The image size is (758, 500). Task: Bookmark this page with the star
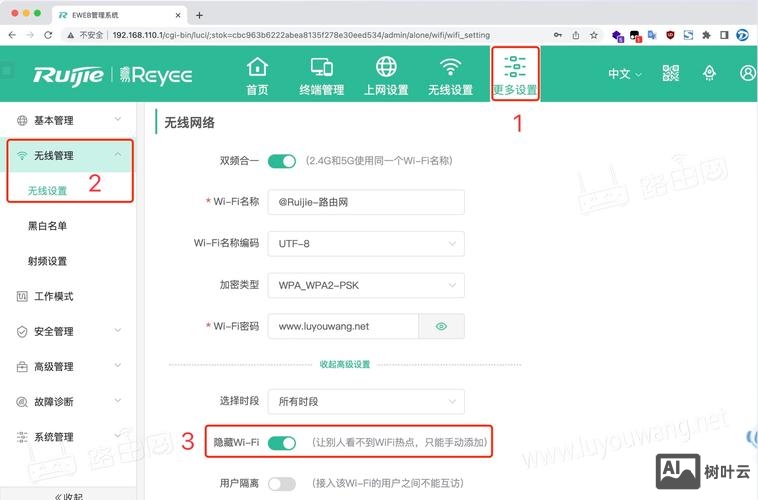click(x=594, y=35)
